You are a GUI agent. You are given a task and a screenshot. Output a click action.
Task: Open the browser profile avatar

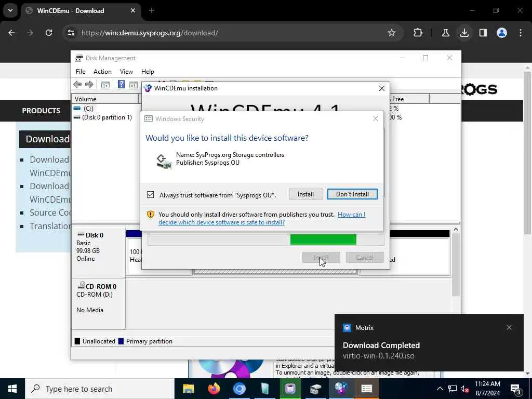(x=502, y=33)
